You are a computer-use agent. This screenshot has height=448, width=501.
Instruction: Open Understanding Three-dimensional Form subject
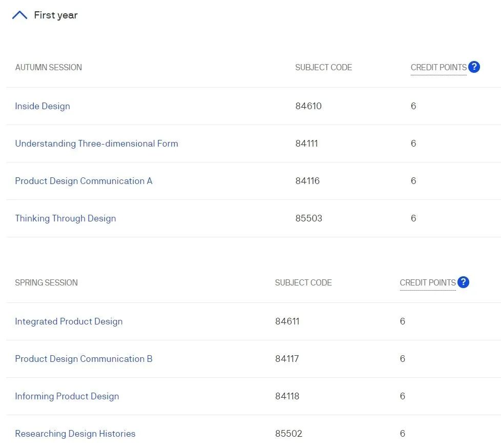[96, 144]
